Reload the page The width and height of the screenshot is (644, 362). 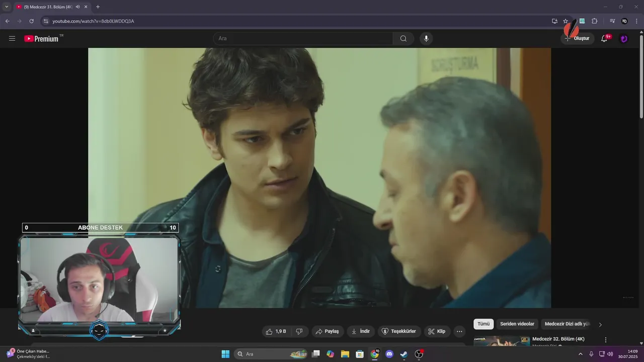(31, 21)
